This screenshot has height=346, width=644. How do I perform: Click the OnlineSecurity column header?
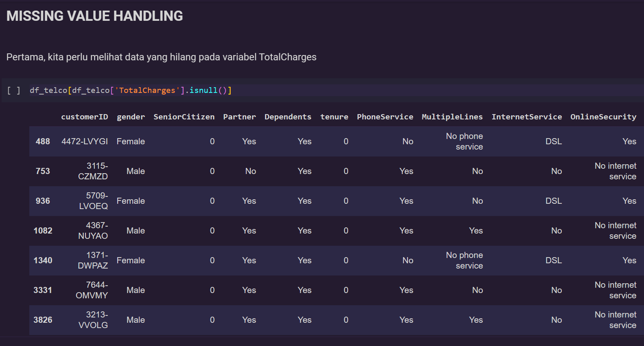pos(603,117)
